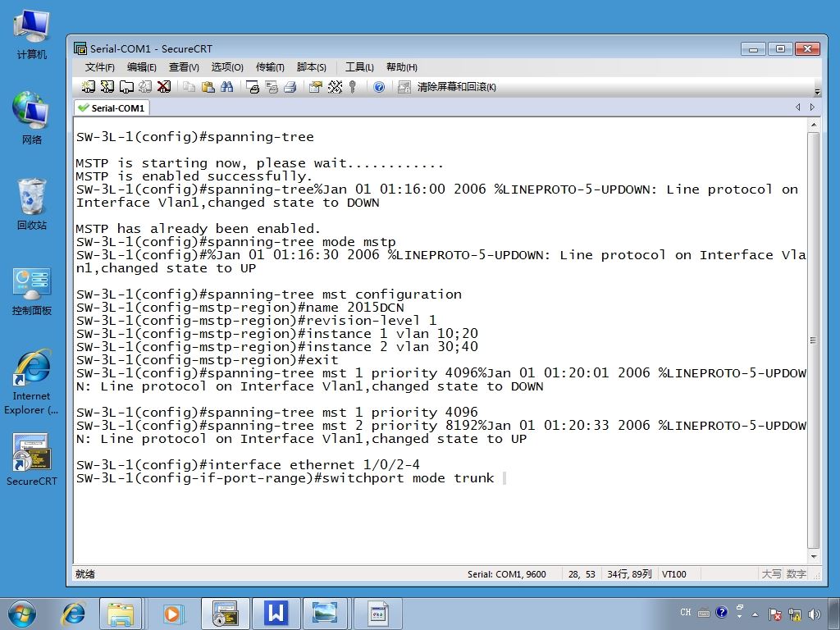Image resolution: width=840 pixels, height=630 pixels.
Task: Click the language bar help icon
Action: pos(722,612)
